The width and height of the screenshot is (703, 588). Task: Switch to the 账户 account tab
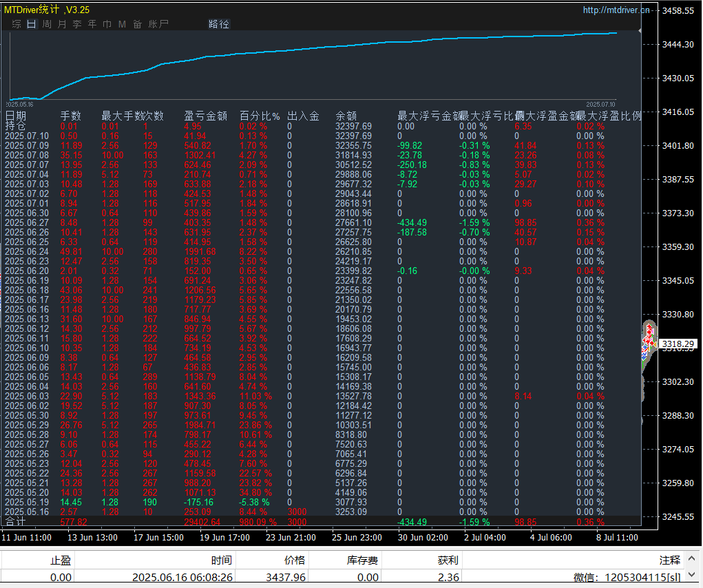(x=158, y=24)
